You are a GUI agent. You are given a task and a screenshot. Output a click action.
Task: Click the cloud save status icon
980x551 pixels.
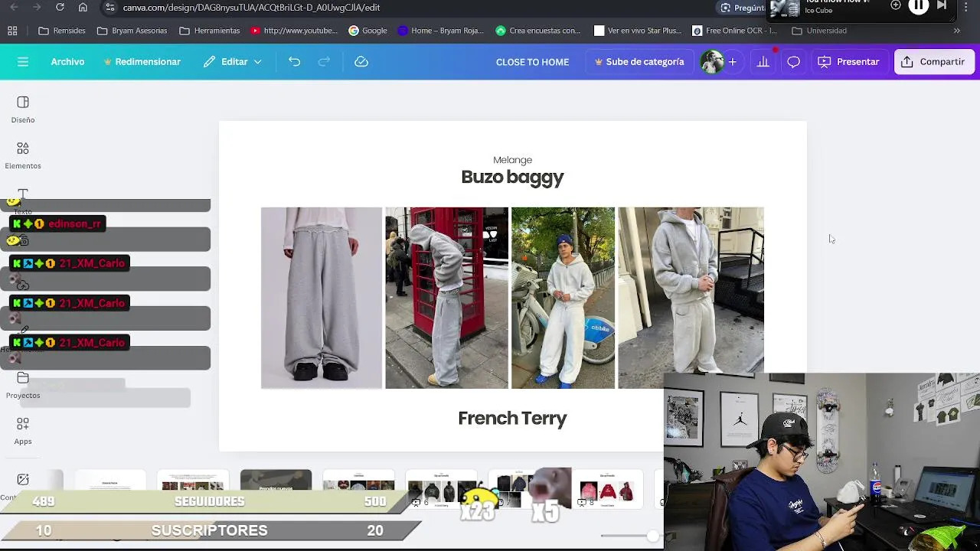point(361,62)
